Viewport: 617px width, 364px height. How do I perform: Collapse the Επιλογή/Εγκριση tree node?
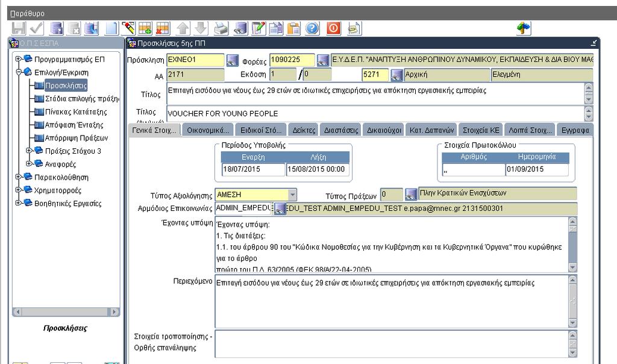(x=18, y=72)
